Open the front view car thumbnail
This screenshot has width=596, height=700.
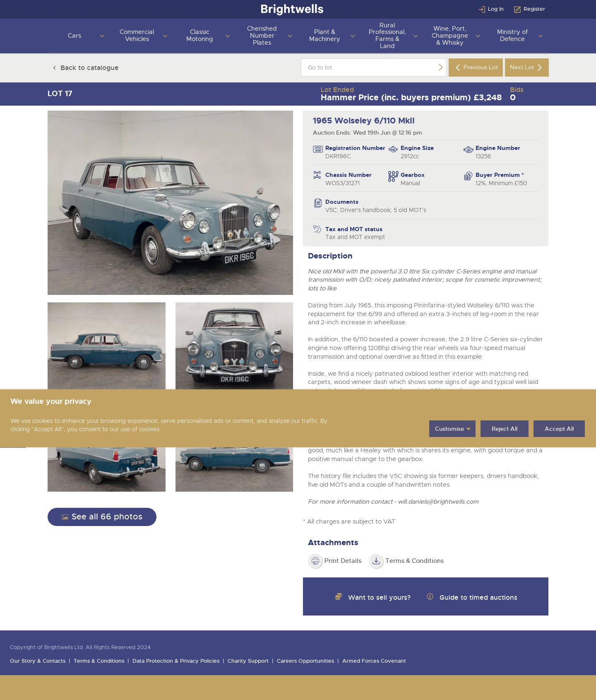coord(234,346)
